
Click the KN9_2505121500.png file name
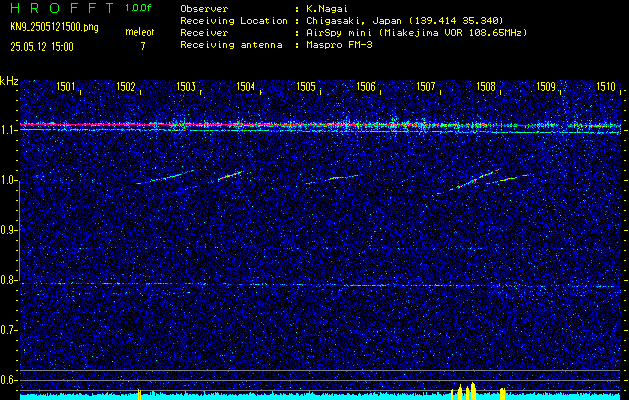54,27
